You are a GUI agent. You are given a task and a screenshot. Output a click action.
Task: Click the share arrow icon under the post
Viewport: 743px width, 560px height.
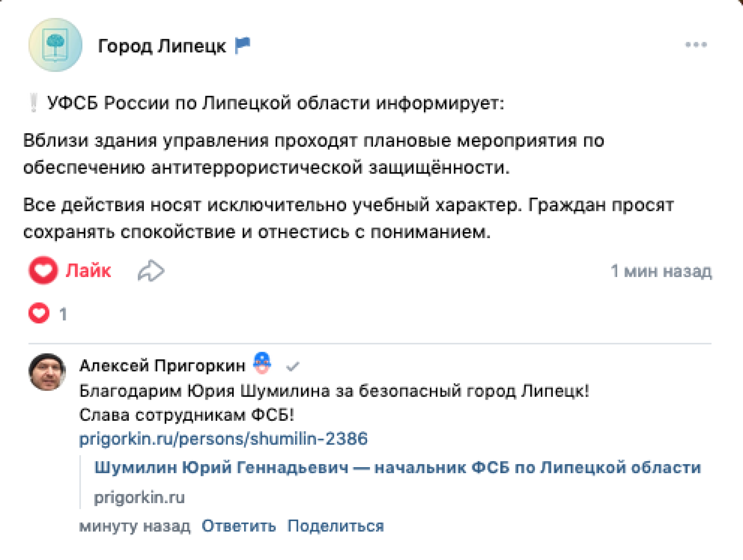[151, 271]
